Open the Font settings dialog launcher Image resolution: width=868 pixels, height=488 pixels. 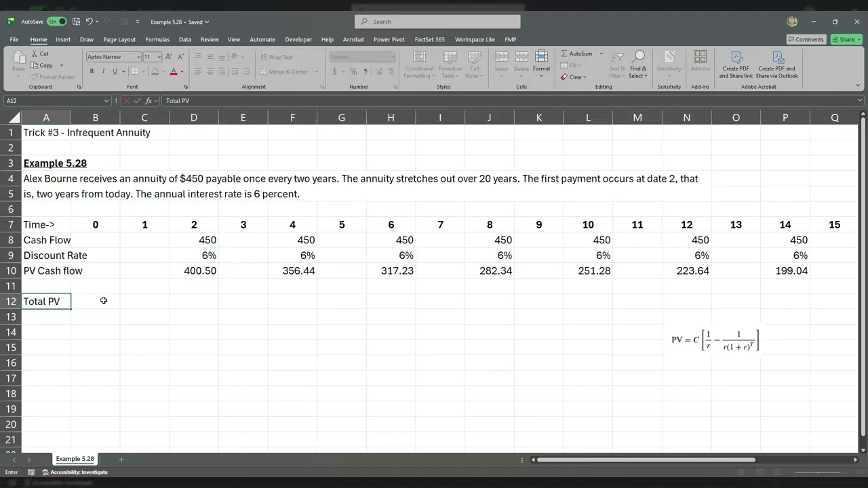click(x=186, y=87)
